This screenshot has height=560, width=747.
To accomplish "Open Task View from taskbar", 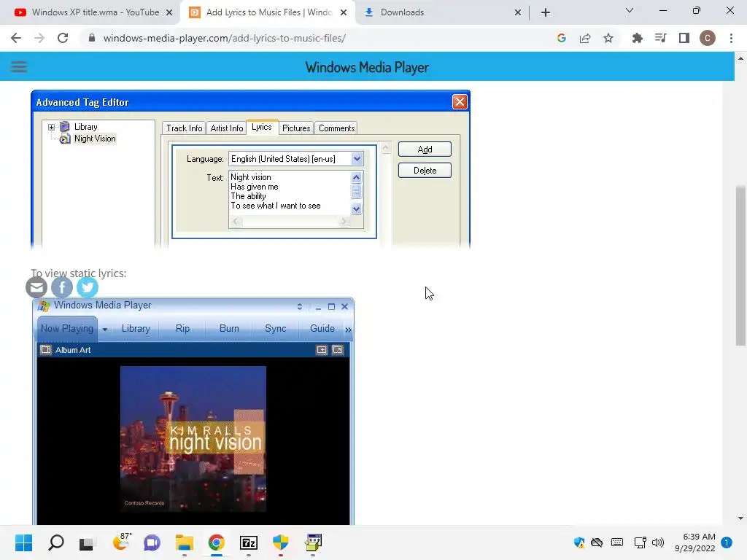I will [x=87, y=542].
